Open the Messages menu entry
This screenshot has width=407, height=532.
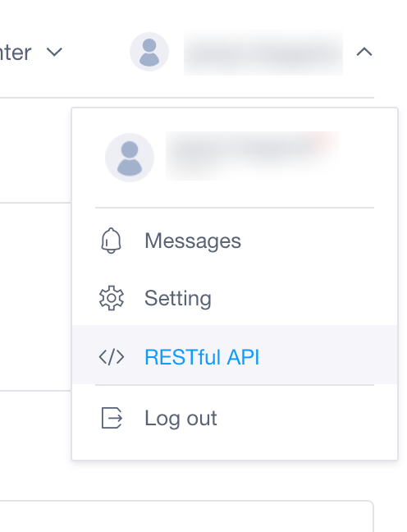pyautogui.click(x=193, y=241)
